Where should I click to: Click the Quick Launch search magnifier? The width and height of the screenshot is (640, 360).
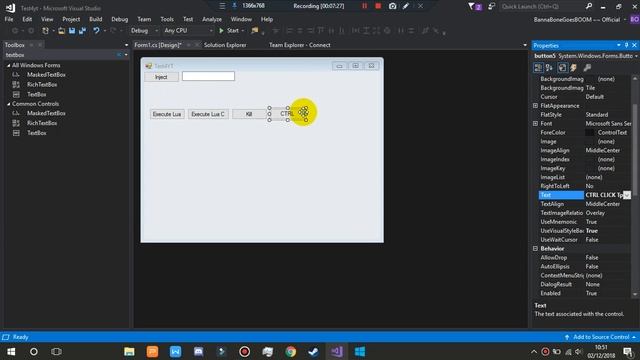click(x=589, y=6)
